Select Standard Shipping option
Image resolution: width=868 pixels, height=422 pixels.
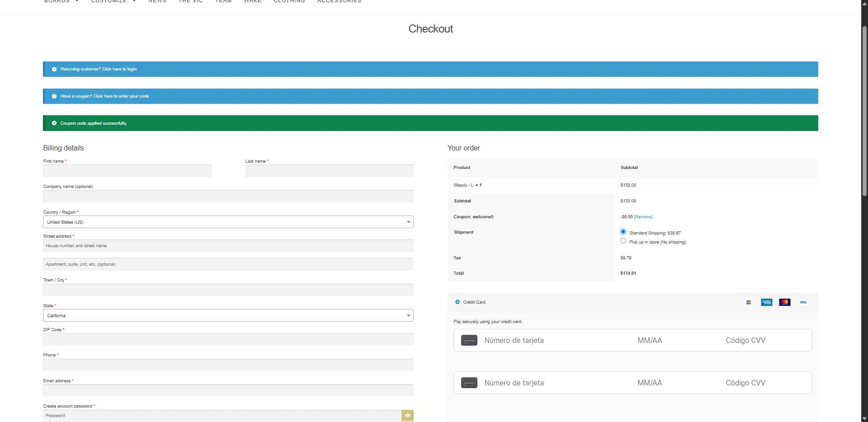click(x=623, y=232)
